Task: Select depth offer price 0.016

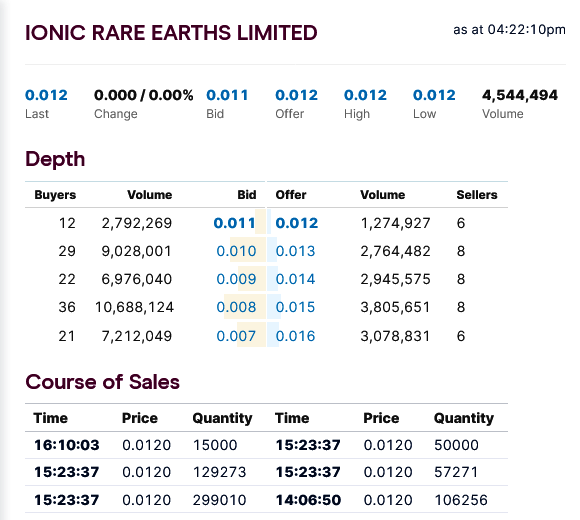Action: point(295,336)
